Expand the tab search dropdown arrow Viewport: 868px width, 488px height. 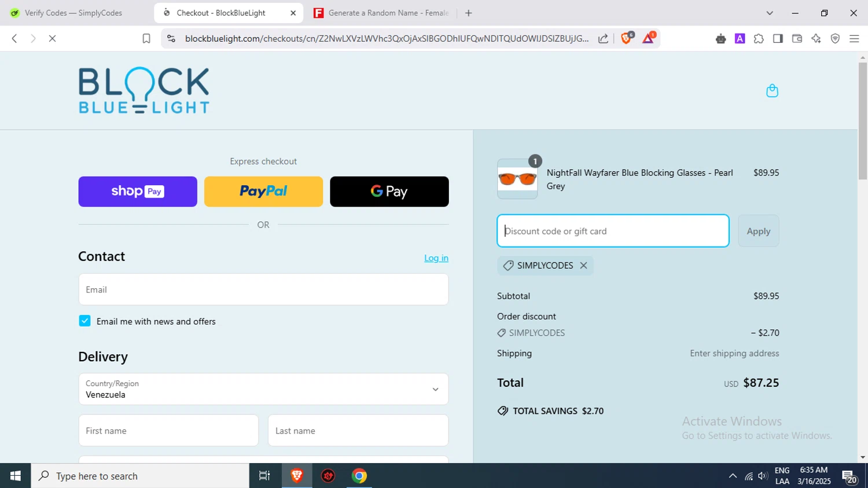pyautogui.click(x=770, y=13)
